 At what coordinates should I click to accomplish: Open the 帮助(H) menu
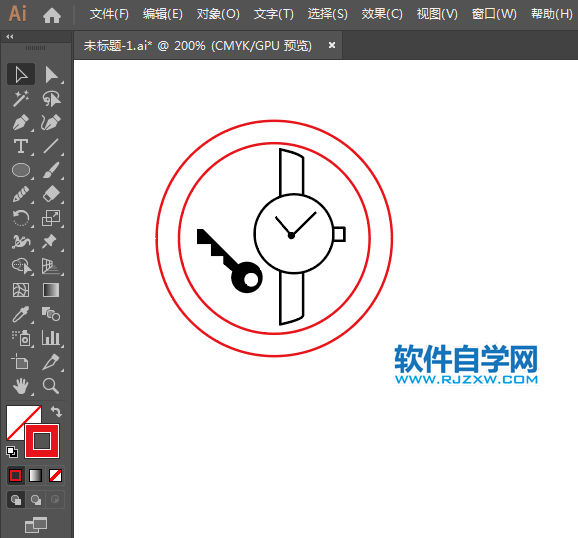tap(551, 14)
